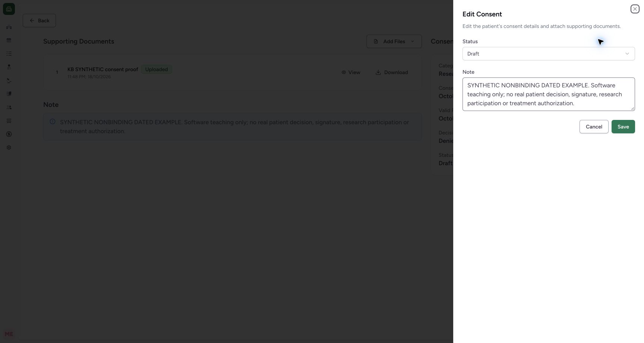This screenshot has width=644, height=343.
Task: Open the Add Files dropdown
Action: coord(394,41)
